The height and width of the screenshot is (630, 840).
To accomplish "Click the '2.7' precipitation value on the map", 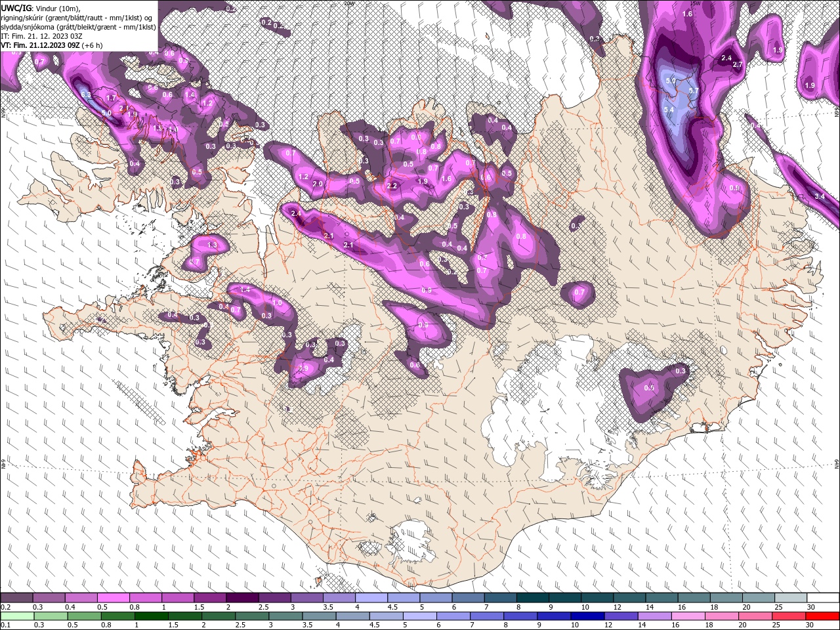I will (737, 64).
